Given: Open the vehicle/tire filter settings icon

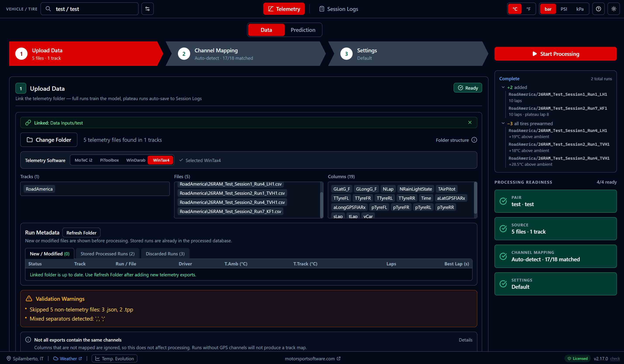Looking at the screenshot, I should (147, 9).
